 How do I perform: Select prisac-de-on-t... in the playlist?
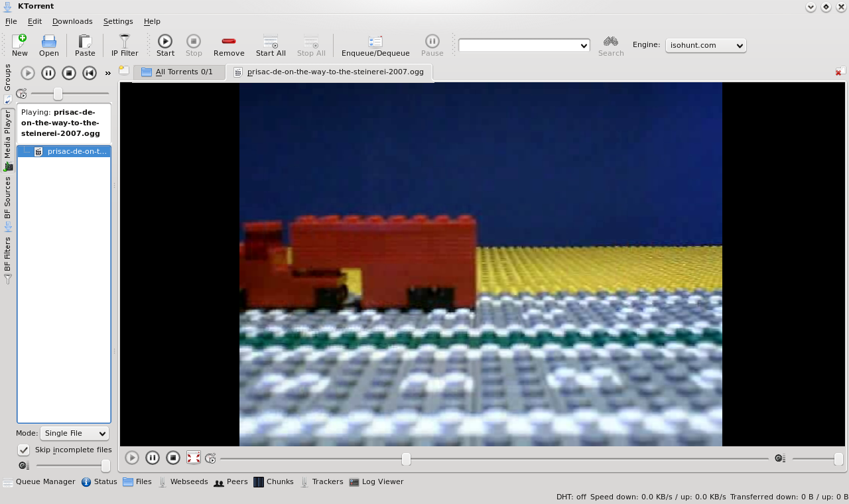64,151
